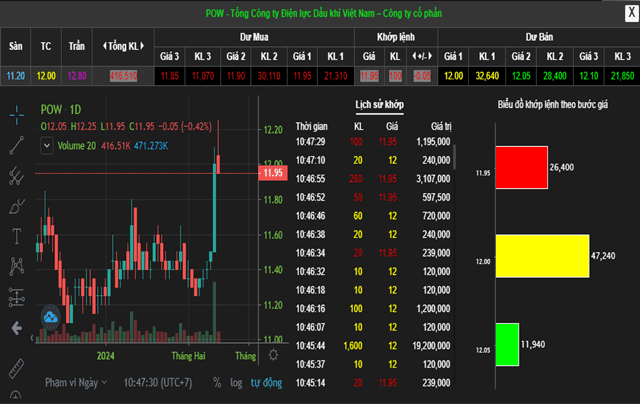Select the brush drawing tool
The width and height of the screenshot is (640, 404).
click(17, 206)
